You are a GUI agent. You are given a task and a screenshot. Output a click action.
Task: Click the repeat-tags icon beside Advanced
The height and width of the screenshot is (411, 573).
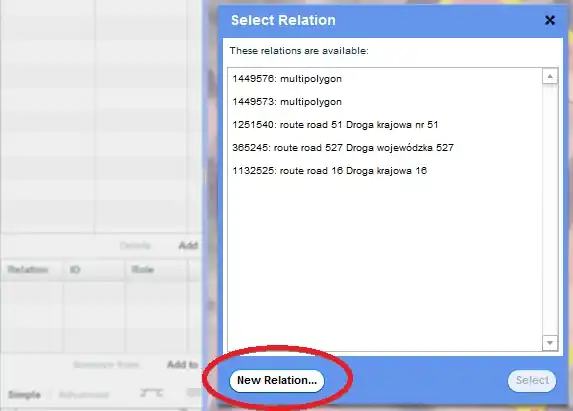151,393
